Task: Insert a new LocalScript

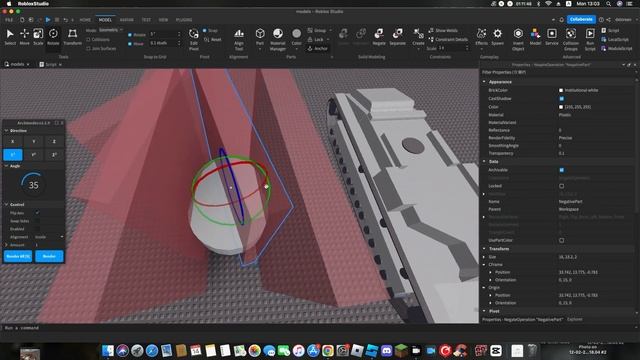Action: coord(615,40)
